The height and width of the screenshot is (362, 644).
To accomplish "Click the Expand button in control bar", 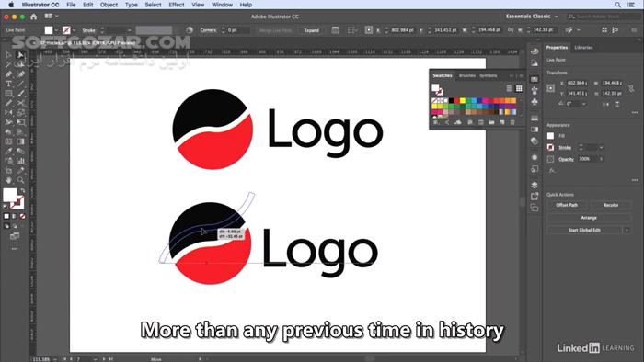I will (x=311, y=30).
